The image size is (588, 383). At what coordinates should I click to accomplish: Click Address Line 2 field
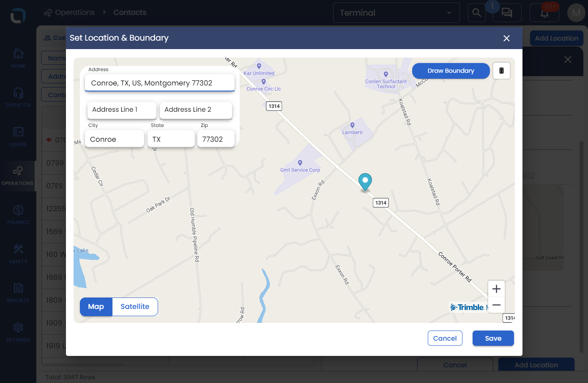click(x=196, y=110)
